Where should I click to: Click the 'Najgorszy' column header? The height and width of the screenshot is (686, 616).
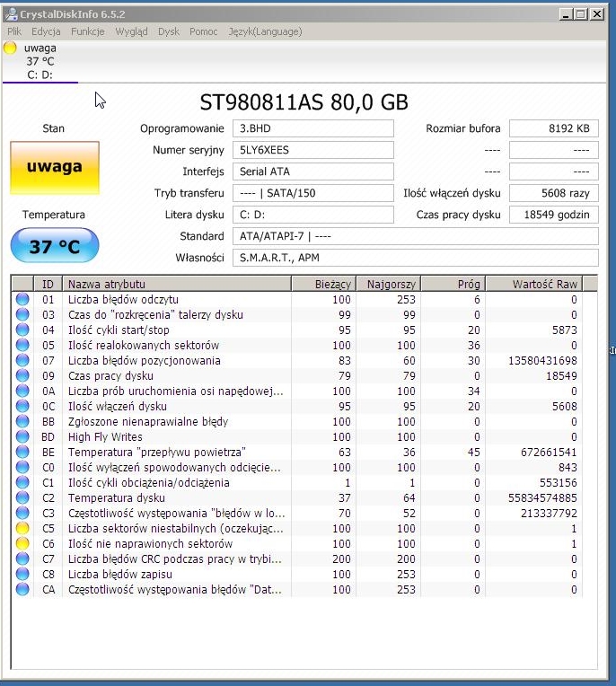tap(389, 284)
